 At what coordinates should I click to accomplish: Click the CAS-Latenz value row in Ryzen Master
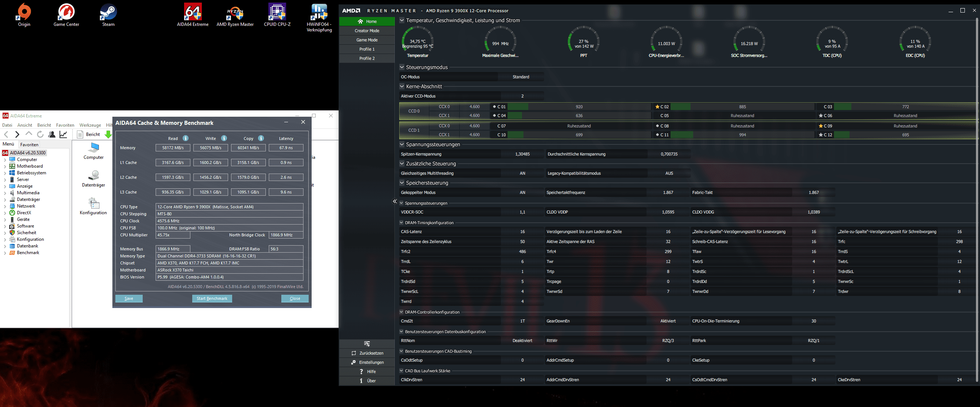pyautogui.click(x=471, y=232)
